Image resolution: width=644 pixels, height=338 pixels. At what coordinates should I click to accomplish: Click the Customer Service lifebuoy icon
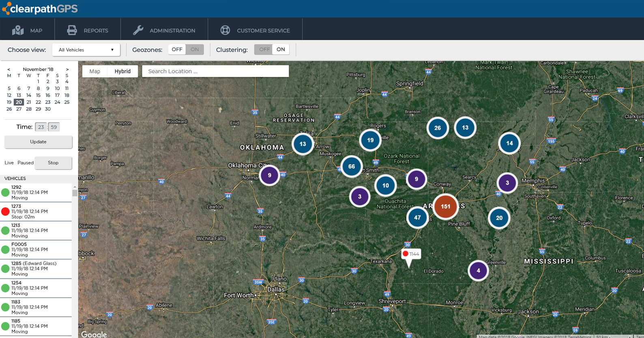[225, 30]
